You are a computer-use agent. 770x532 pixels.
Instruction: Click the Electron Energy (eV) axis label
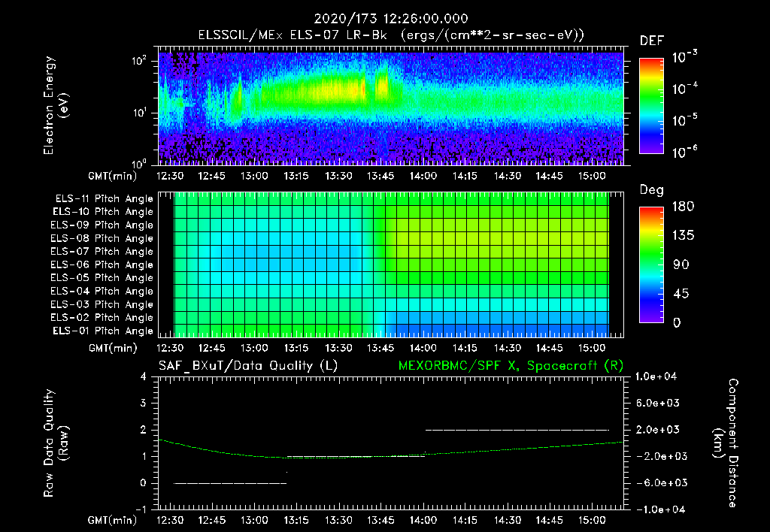click(56, 106)
